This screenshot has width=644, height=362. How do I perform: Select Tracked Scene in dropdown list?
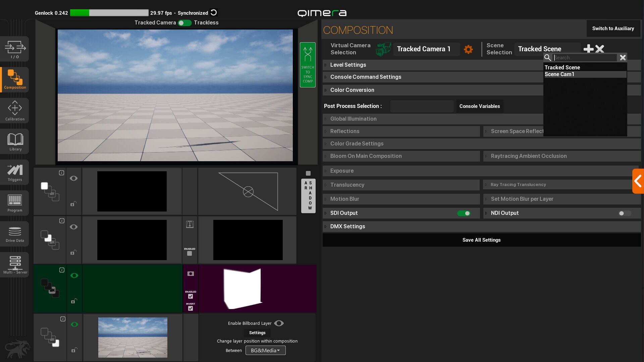[x=562, y=67]
